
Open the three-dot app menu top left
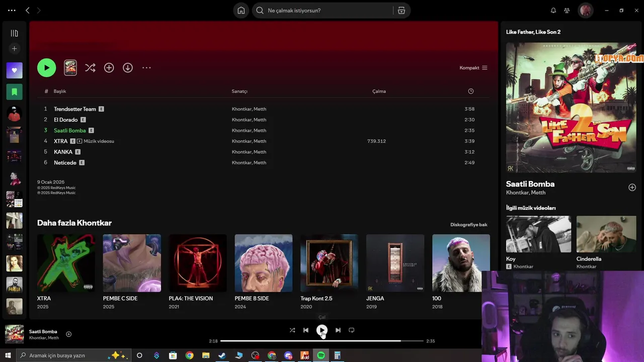pyautogui.click(x=12, y=11)
